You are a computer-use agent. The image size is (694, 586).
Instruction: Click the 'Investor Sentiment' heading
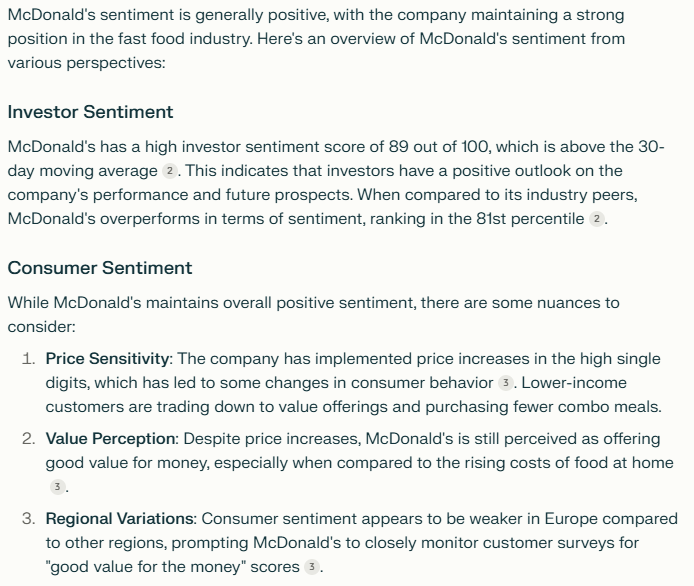90,112
